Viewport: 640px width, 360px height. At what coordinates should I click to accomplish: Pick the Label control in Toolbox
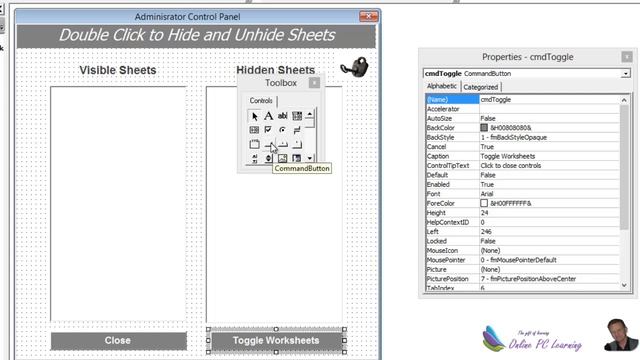268,116
